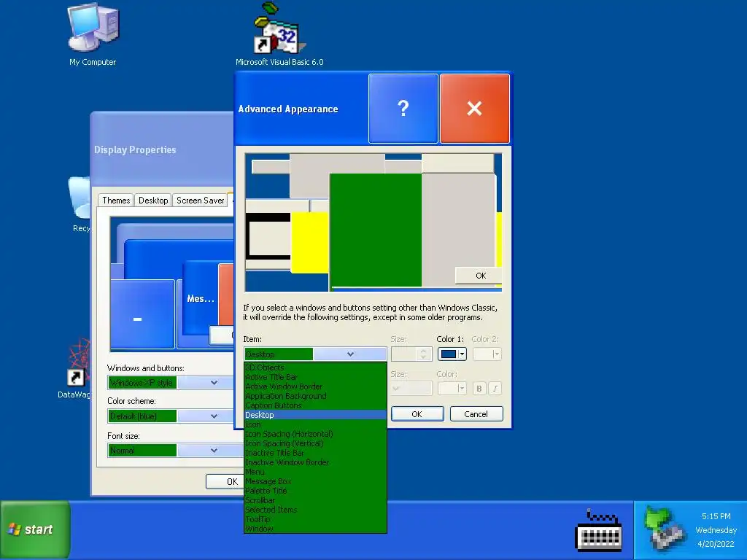
Task: Choose Selected Items entry
Action: 315,510
